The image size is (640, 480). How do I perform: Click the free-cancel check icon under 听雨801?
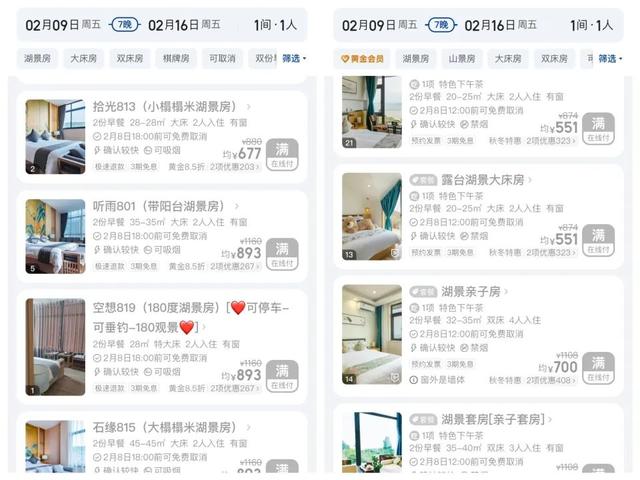click(97, 236)
